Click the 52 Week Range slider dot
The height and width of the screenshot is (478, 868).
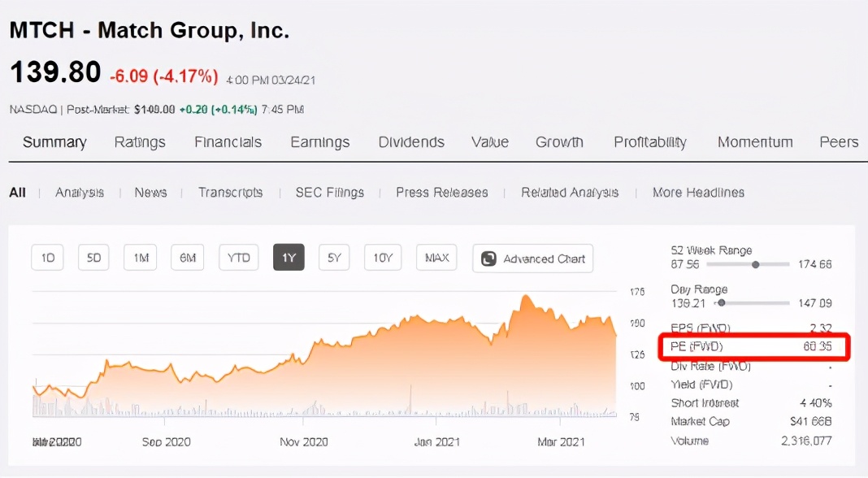(756, 264)
